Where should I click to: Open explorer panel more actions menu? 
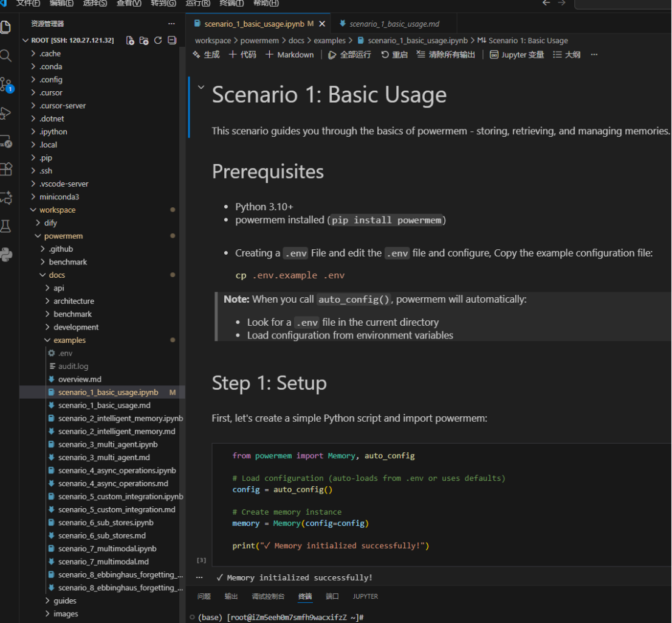(x=171, y=24)
